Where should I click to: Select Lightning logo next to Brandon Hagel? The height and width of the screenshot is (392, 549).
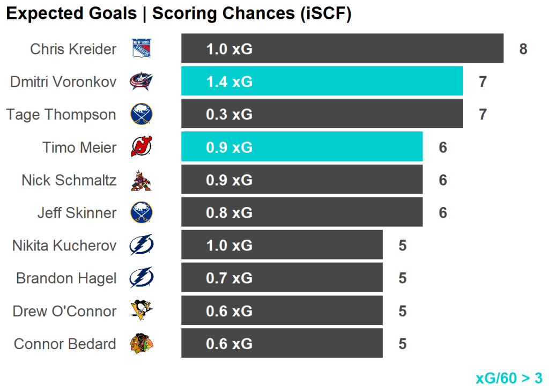pos(142,278)
